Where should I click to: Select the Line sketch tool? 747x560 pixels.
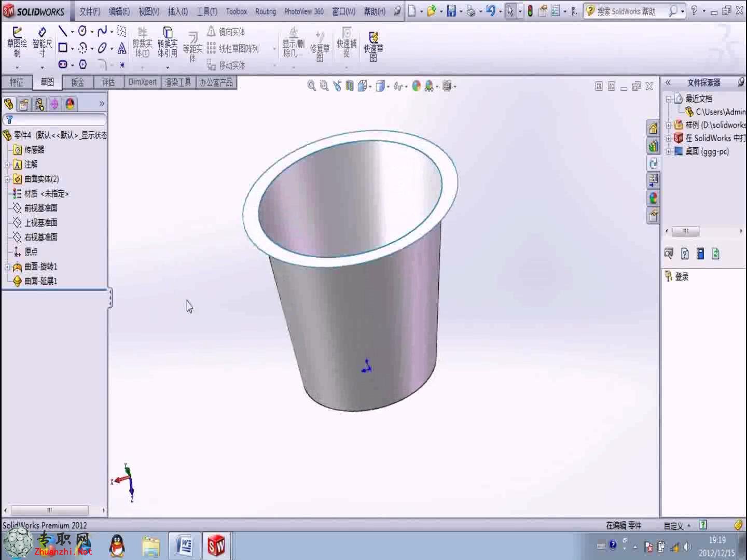(x=63, y=32)
